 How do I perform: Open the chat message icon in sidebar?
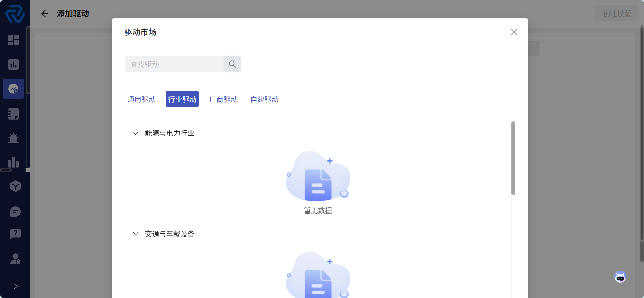(x=16, y=212)
